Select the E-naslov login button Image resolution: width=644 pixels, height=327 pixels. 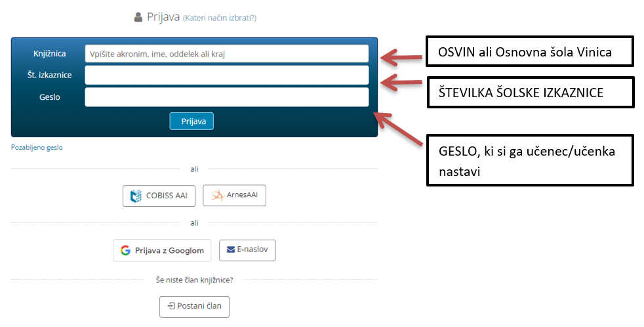(x=247, y=250)
